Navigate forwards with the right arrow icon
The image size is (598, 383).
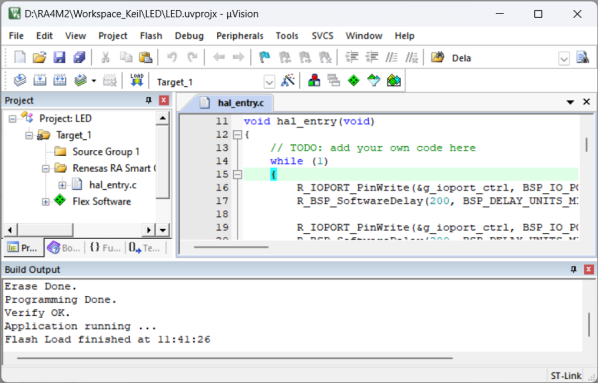[238, 58]
